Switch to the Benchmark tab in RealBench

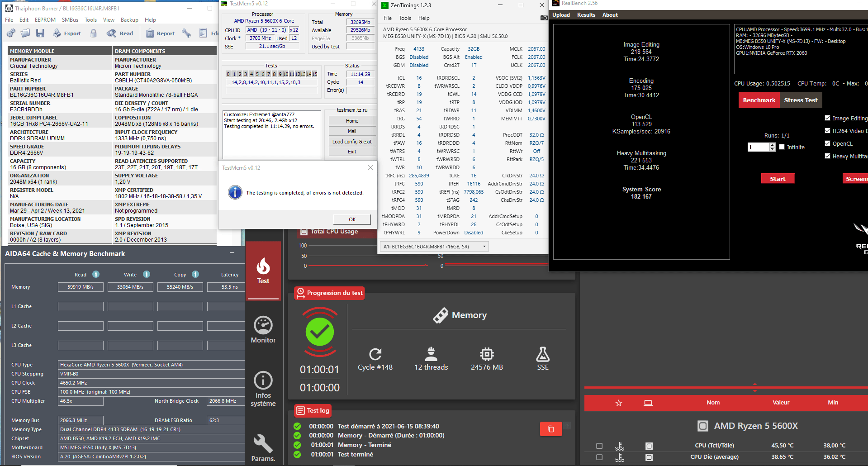[759, 100]
